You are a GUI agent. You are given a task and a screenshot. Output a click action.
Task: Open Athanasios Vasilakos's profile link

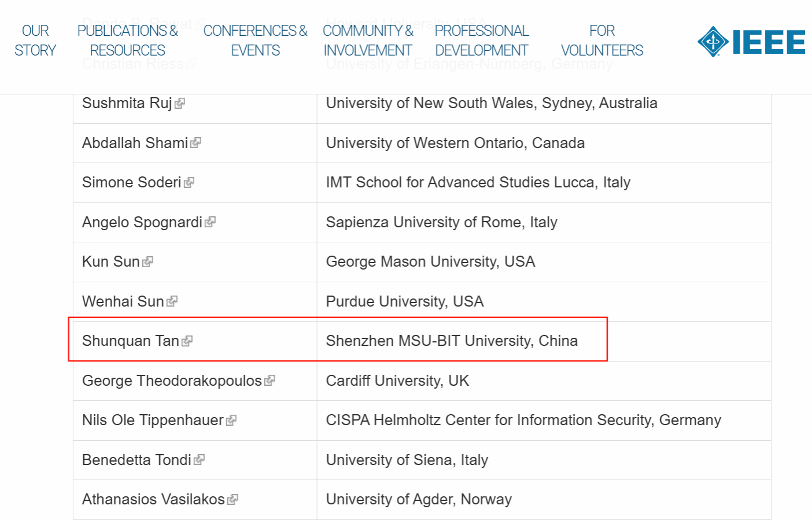[x=153, y=500]
